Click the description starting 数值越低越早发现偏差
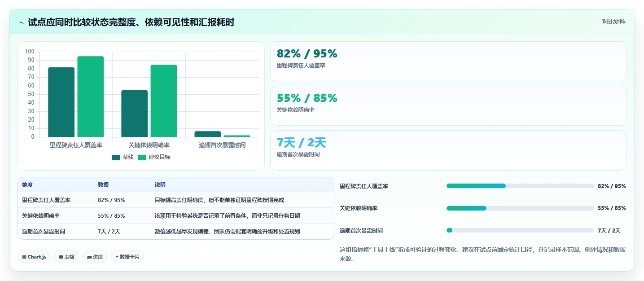This screenshot has height=281, width=644. (228, 232)
